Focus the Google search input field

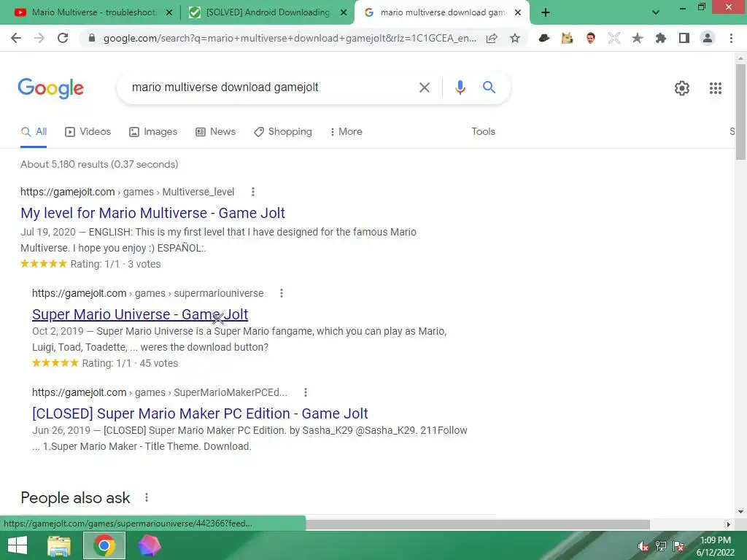point(271,87)
